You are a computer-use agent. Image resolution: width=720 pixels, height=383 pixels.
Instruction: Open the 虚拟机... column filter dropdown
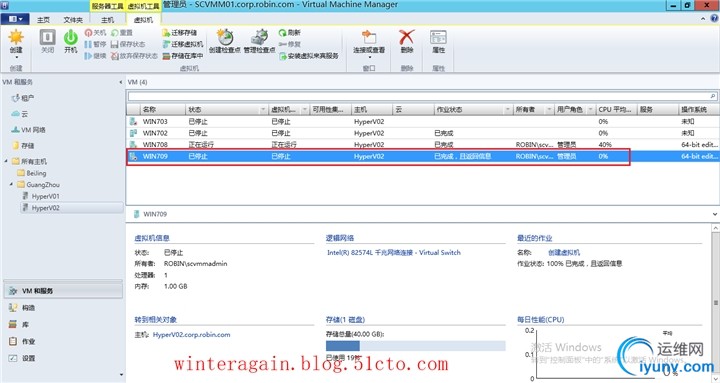tap(304, 110)
